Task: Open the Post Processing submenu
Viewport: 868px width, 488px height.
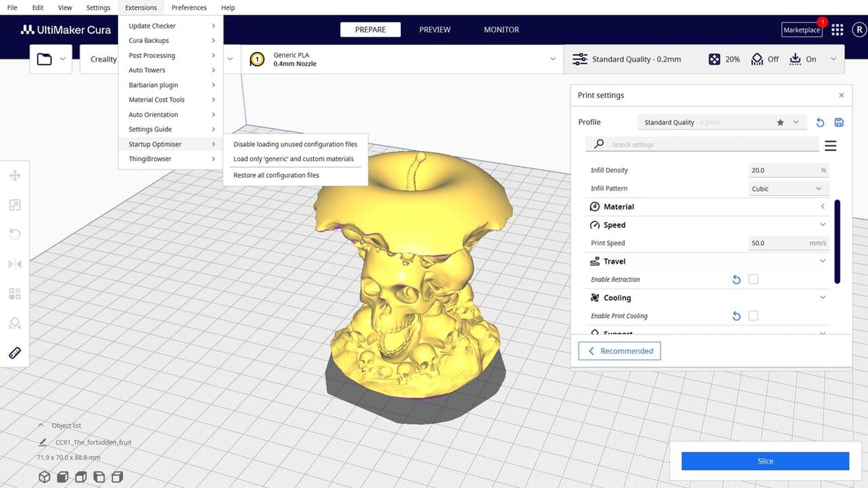Action: 171,56
